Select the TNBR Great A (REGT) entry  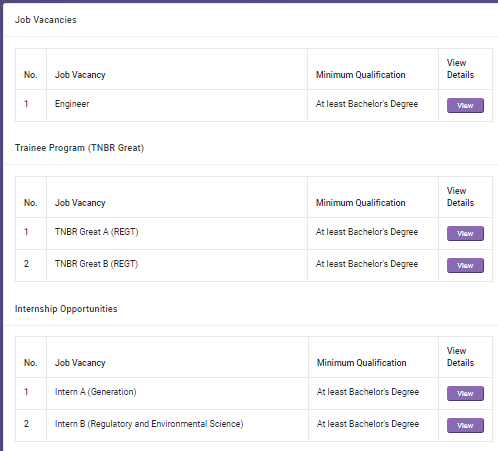96,232
